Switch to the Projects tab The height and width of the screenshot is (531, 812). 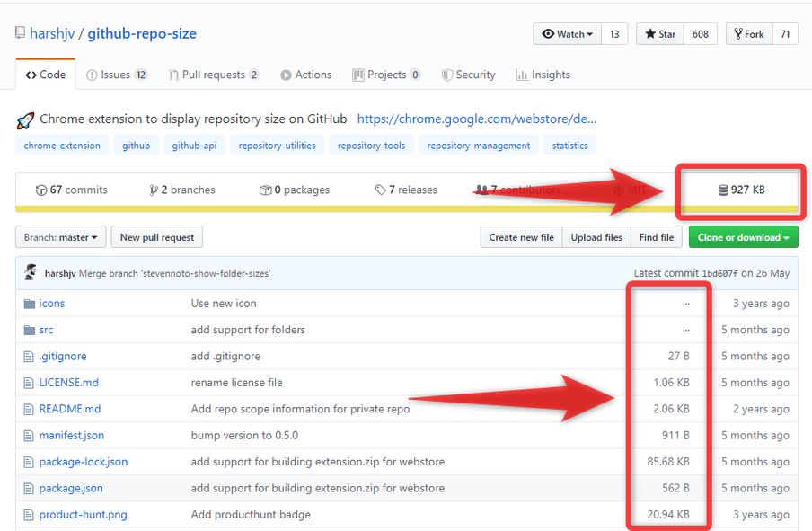click(x=386, y=75)
